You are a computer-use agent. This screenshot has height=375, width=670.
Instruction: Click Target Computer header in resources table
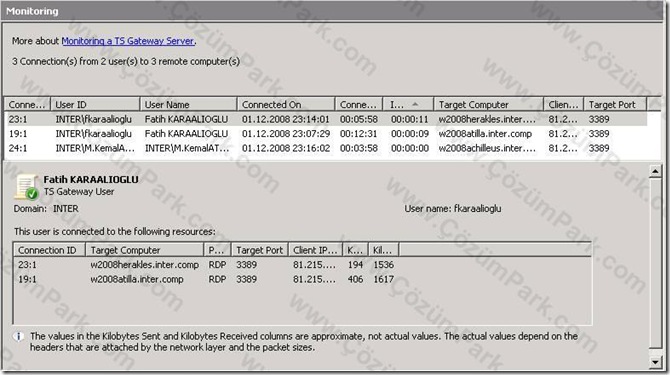pyautogui.click(x=144, y=250)
